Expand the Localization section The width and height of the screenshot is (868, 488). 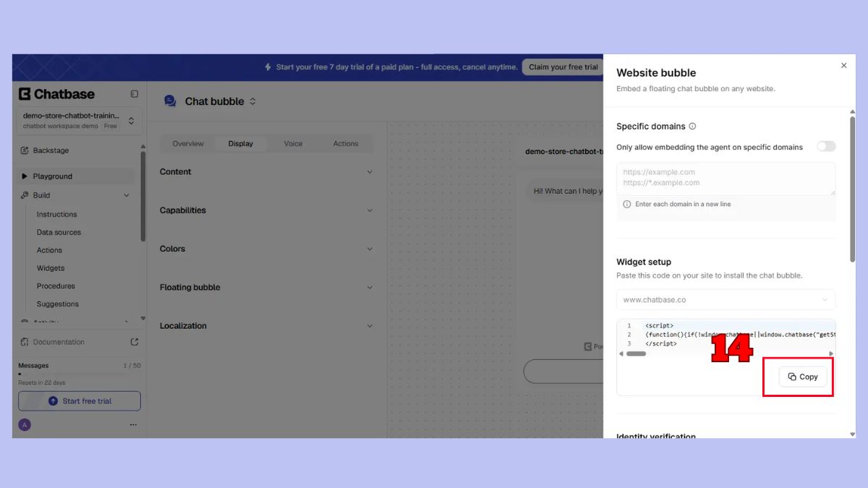tap(266, 326)
